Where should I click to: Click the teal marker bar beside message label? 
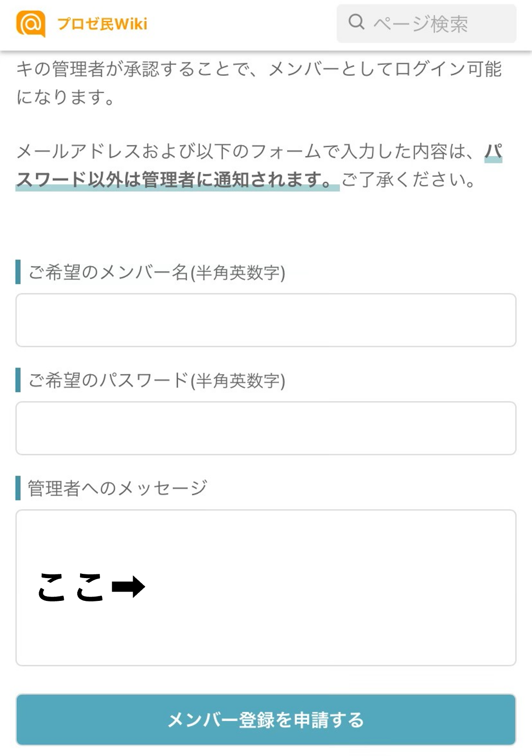(18, 488)
